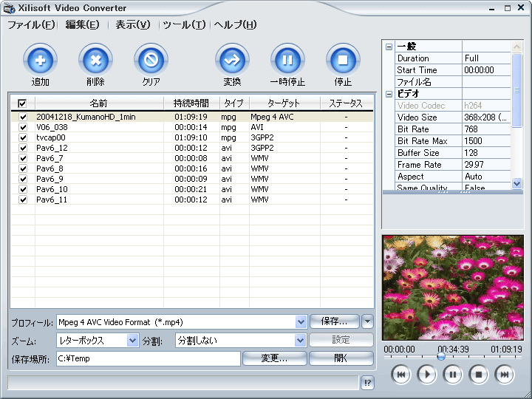
Task: Uncheck the tvcap00 file checkbox
Action: (23, 137)
